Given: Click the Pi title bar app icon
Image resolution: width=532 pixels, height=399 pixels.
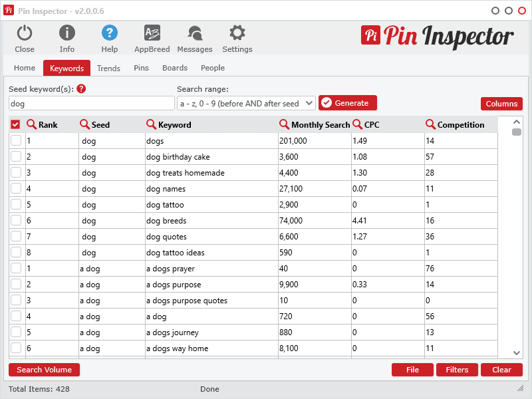Looking at the screenshot, I should [9, 10].
